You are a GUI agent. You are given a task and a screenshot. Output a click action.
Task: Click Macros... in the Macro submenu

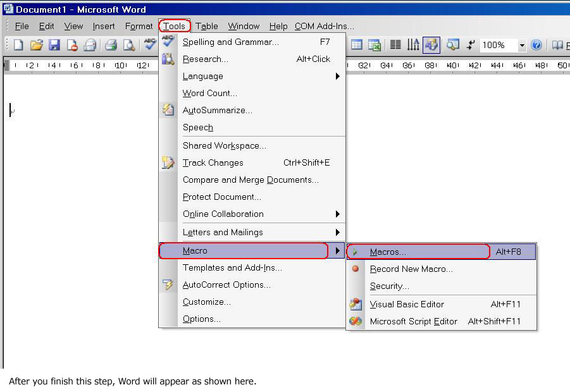coord(442,252)
